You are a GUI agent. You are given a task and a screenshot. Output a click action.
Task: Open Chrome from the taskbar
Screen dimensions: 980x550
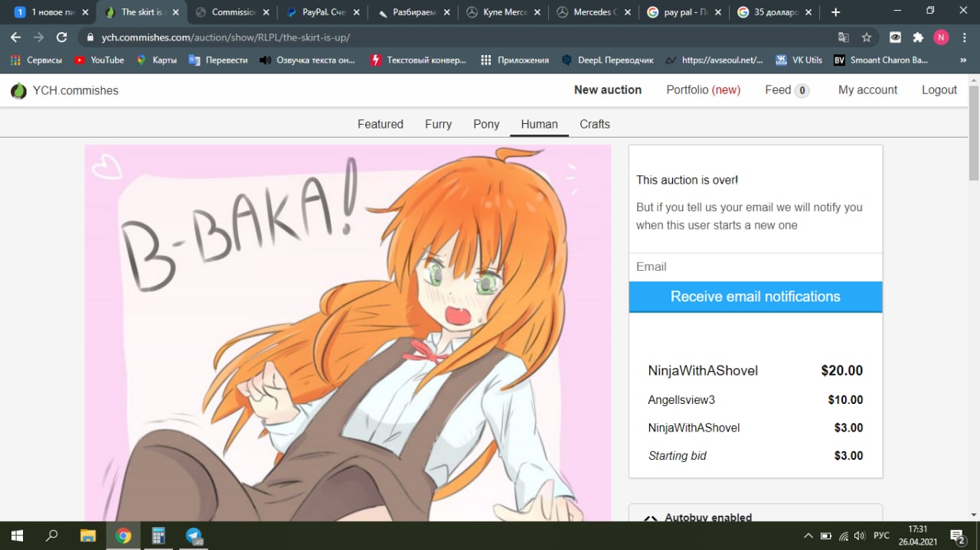coord(123,535)
